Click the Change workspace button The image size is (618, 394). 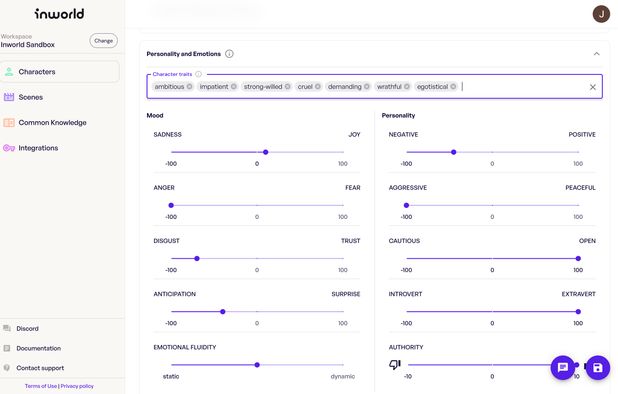[103, 41]
